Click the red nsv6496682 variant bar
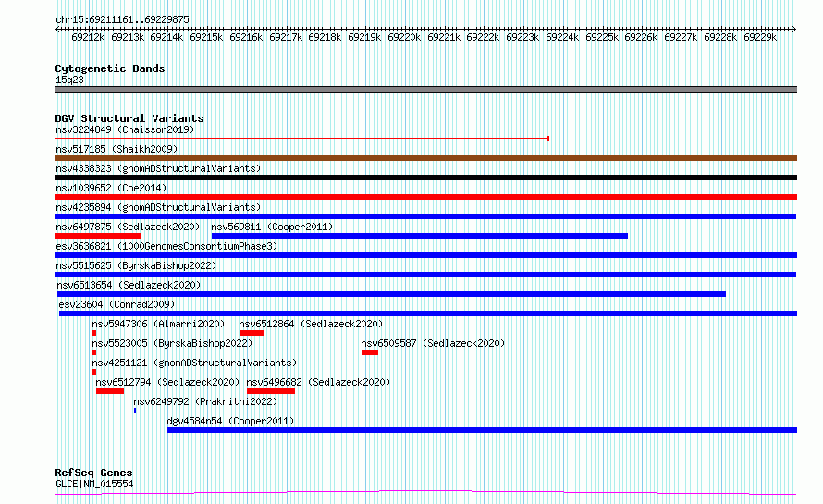This screenshot has height=504, width=823. pyautogui.click(x=271, y=391)
